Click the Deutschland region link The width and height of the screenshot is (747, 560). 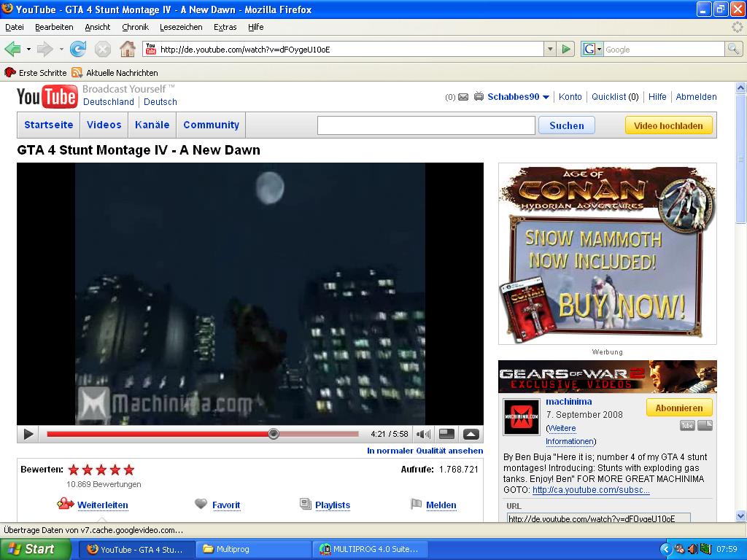pos(109,102)
